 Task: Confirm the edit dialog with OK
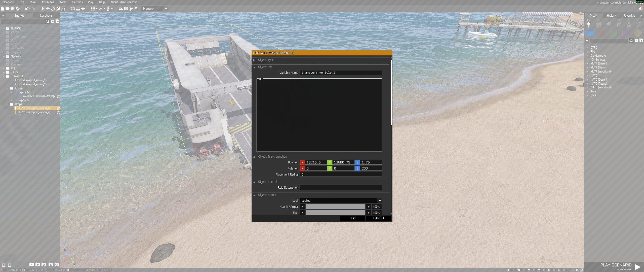353,218
